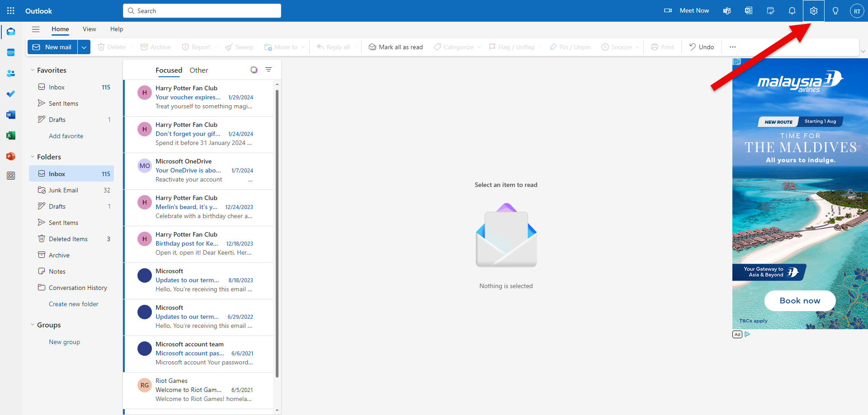Open notifications bell icon
Image resolution: width=868 pixels, height=415 pixels.
coord(792,11)
